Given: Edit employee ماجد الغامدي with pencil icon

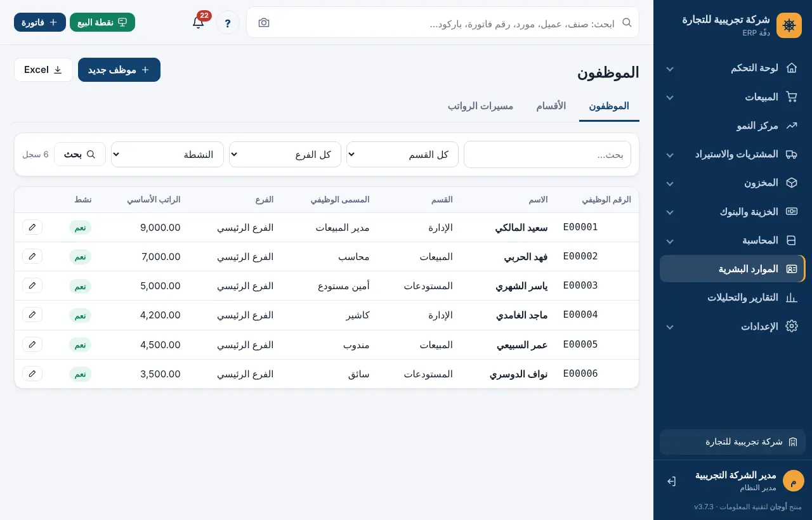Looking at the screenshot, I should tap(32, 315).
